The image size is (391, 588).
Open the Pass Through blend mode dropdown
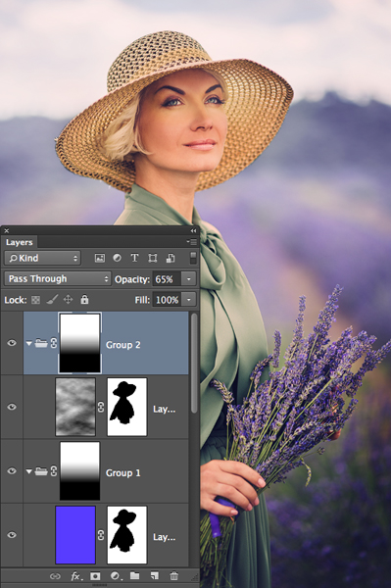tap(58, 279)
